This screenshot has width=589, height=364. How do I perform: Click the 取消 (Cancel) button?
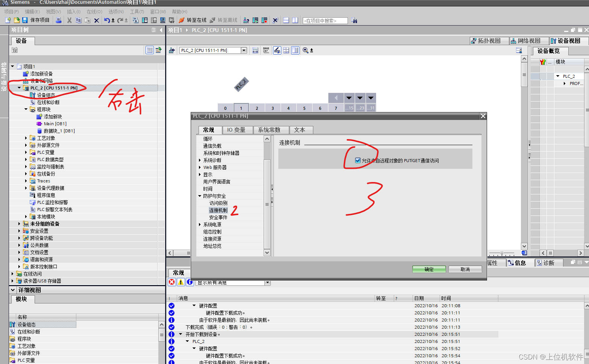(x=465, y=269)
